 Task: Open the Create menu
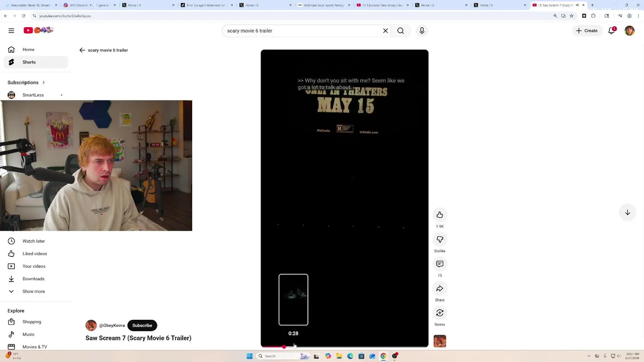pyautogui.click(x=587, y=31)
